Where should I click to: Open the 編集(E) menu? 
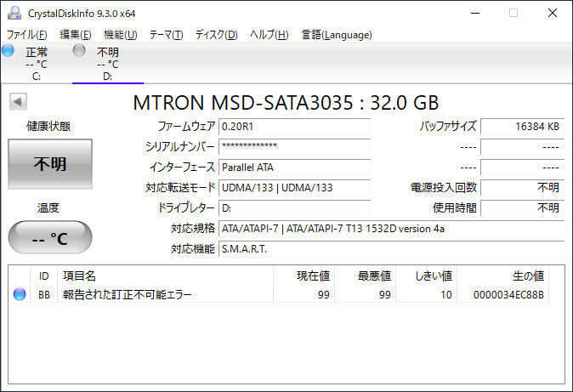[76, 35]
